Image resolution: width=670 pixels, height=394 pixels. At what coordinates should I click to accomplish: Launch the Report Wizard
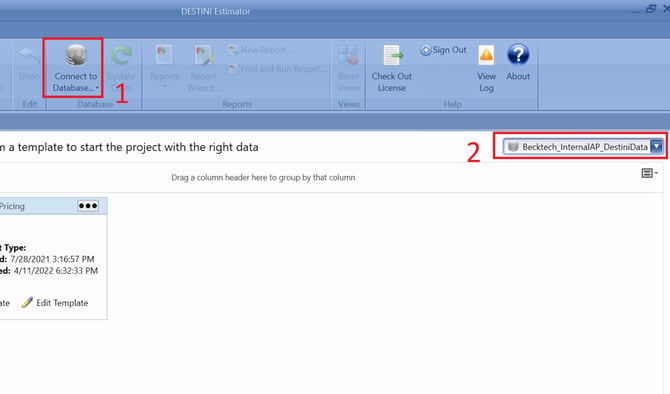[x=203, y=68]
